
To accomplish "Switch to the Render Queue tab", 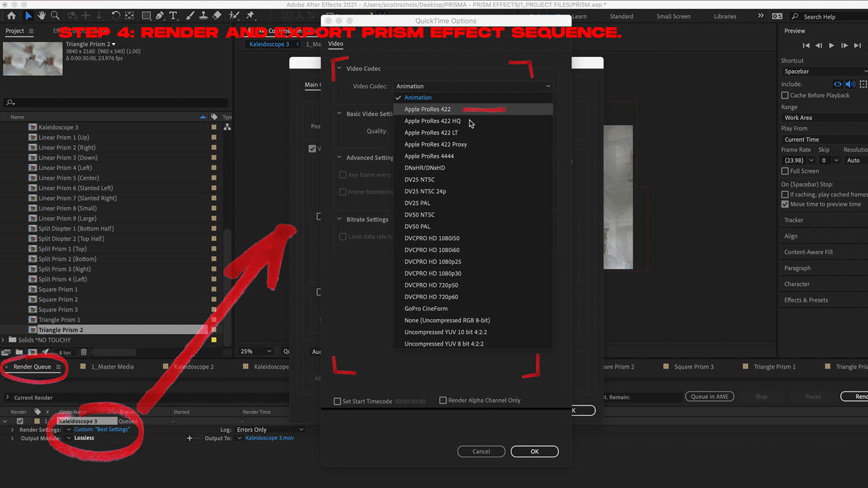I will tap(32, 367).
